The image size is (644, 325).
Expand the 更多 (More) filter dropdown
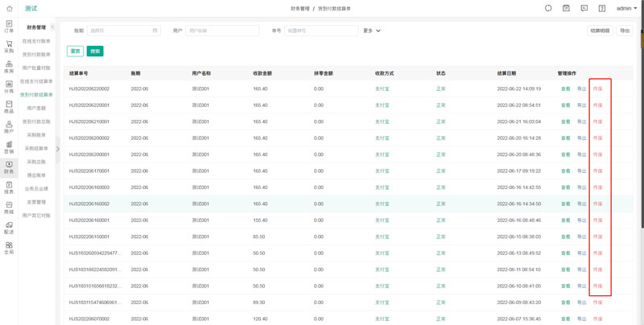pyautogui.click(x=372, y=31)
